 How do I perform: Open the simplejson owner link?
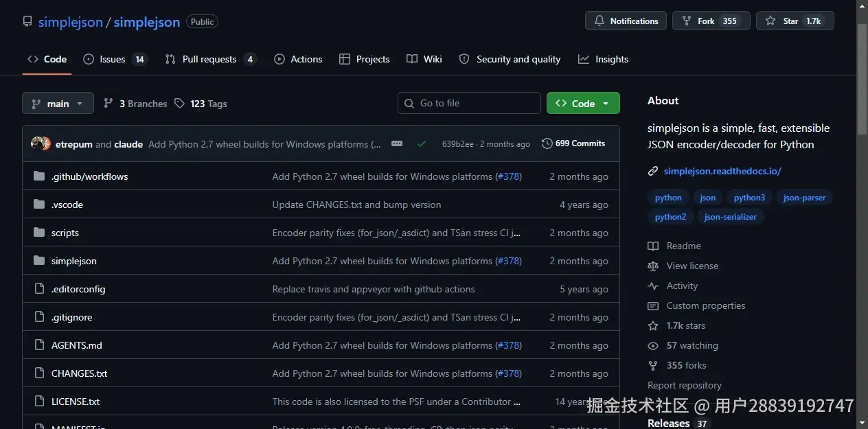[x=70, y=22]
